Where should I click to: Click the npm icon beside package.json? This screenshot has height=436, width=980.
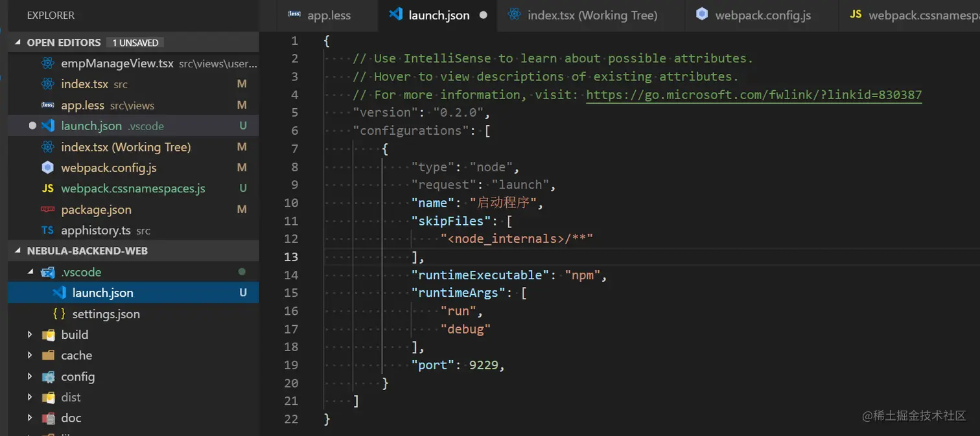click(47, 209)
